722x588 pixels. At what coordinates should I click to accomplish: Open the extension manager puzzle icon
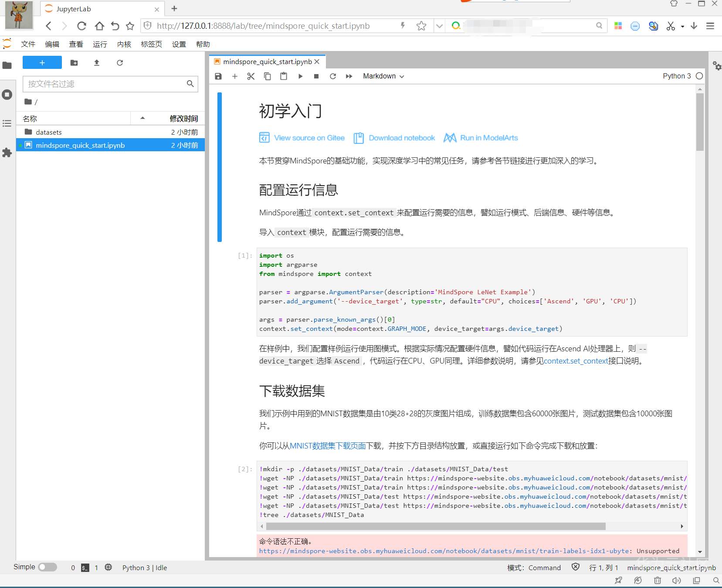tap(7, 153)
